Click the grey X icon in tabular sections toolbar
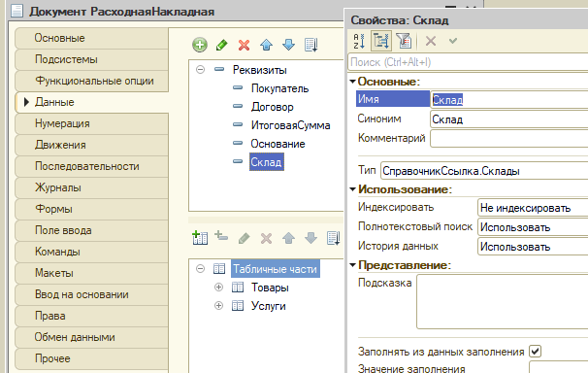The image size is (588, 373). [x=266, y=238]
